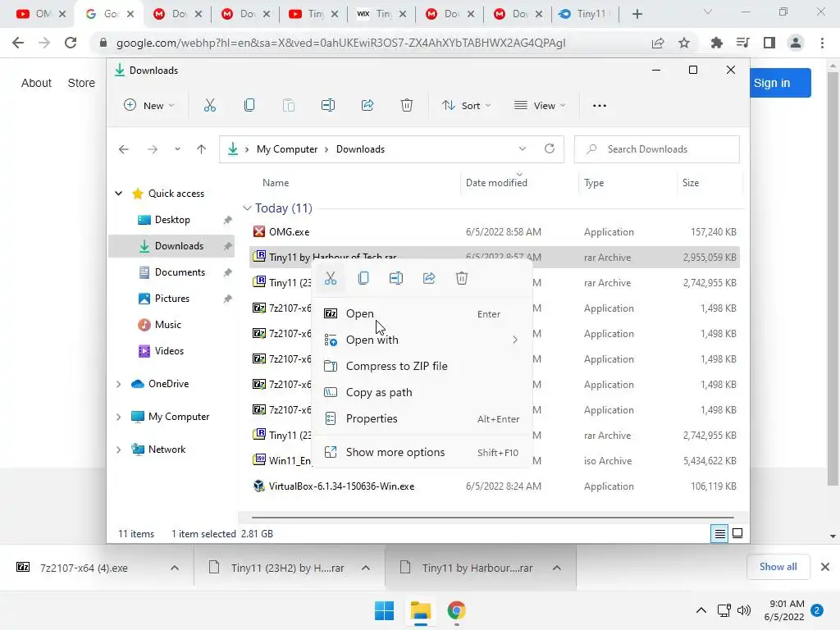Open a new Chrome tab
Image resolution: width=840 pixels, height=630 pixels.
(637, 14)
